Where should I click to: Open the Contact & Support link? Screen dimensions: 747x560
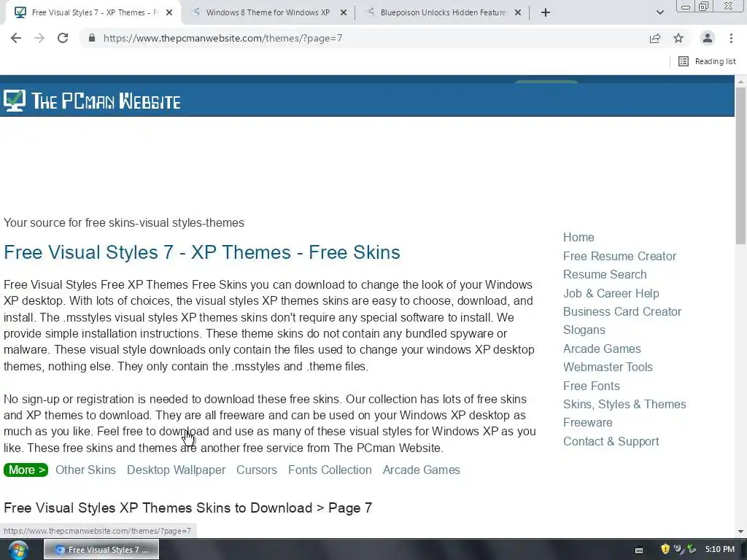(611, 441)
